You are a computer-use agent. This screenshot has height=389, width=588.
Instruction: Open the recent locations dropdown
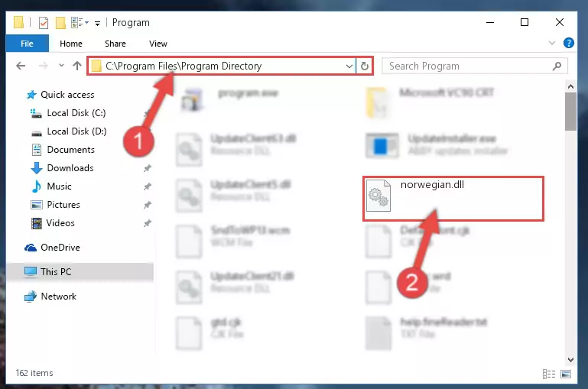pos(61,66)
